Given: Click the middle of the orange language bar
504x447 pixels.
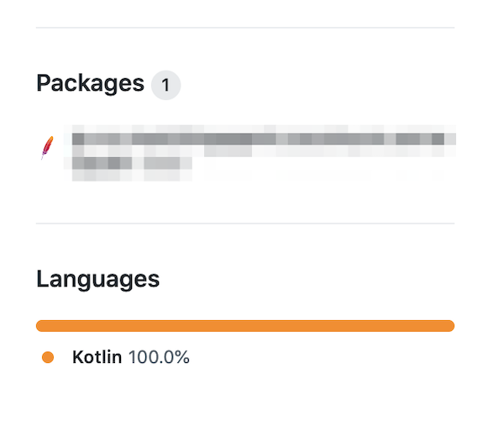Looking at the screenshot, I should tap(245, 326).
